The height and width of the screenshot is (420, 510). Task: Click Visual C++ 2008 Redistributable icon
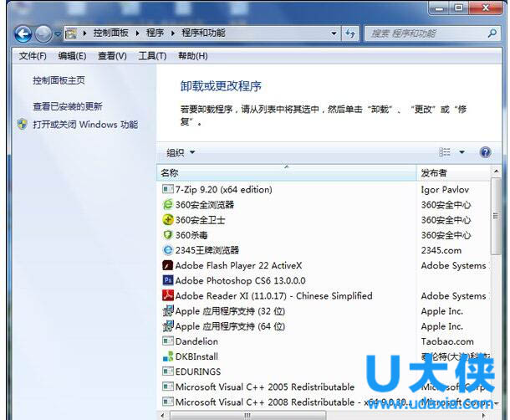coord(167,402)
